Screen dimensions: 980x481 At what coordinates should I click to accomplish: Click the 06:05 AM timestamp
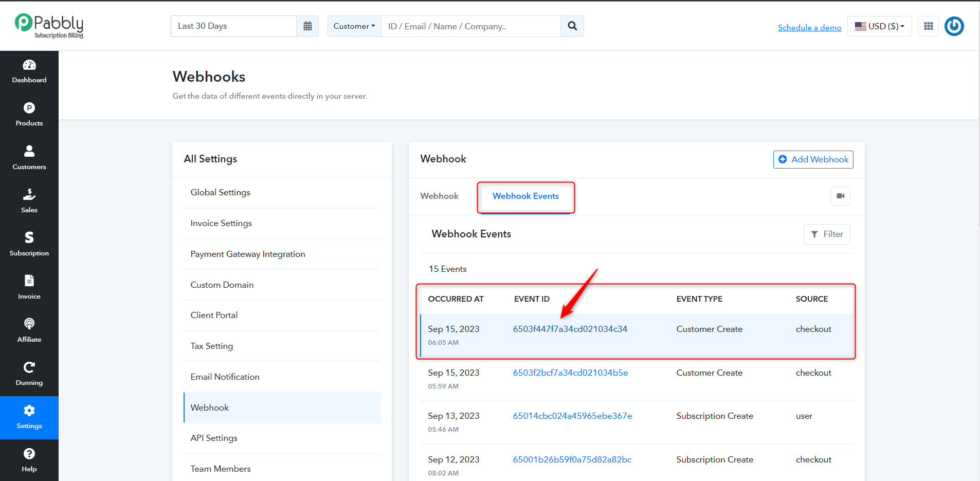(443, 343)
